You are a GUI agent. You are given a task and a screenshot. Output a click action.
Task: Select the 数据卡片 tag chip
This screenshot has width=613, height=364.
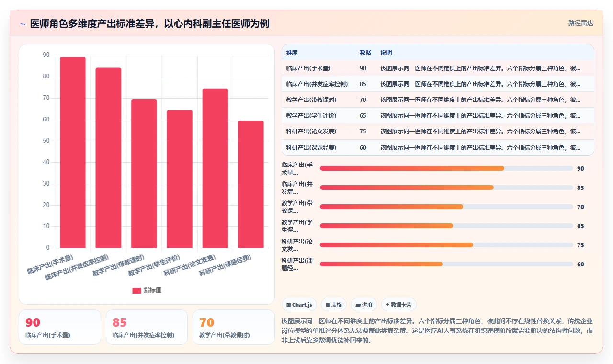coord(399,305)
